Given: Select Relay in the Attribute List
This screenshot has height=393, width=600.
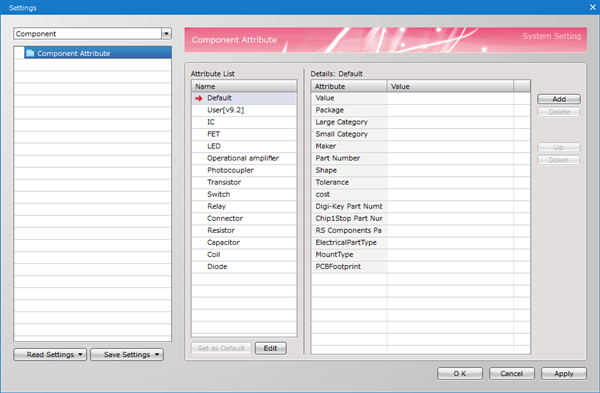Looking at the screenshot, I should click(244, 207).
